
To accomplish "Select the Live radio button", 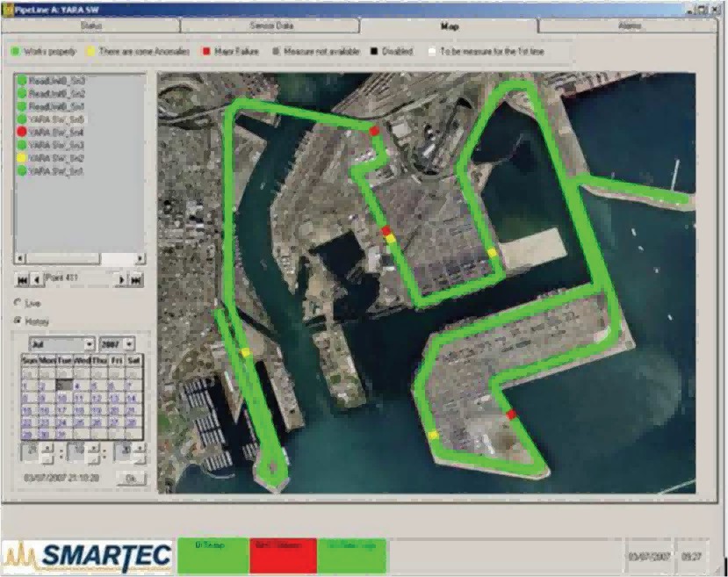I will click(x=19, y=303).
